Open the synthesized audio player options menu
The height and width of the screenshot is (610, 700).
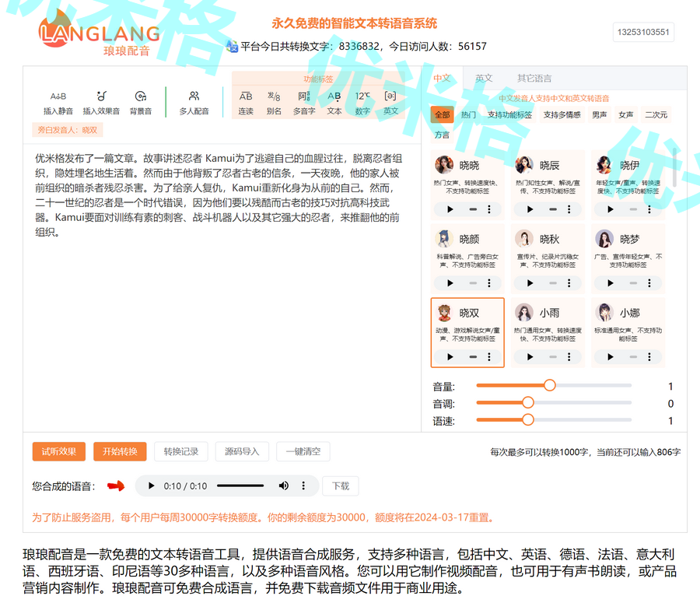(303, 486)
